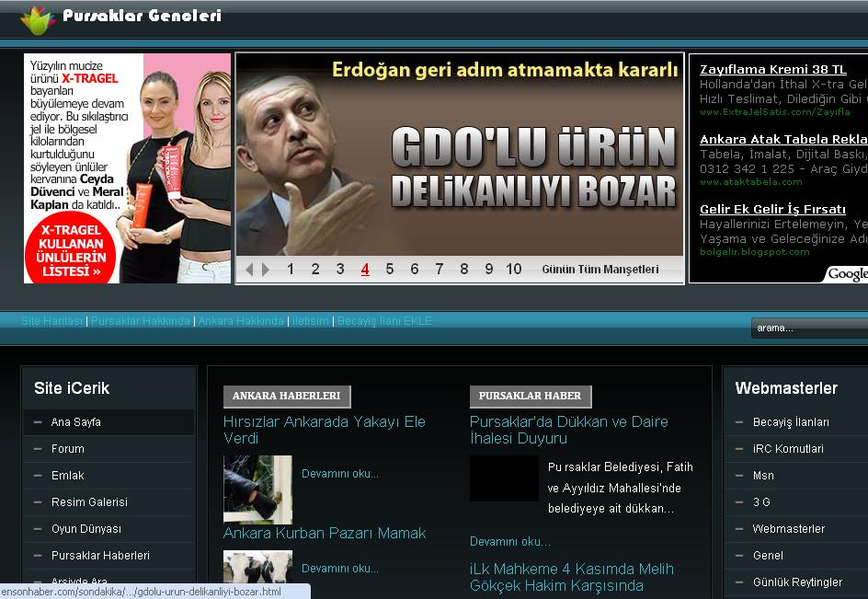The width and height of the screenshot is (868, 599).
Task: Open Günlük Reytingler menu item
Action: (x=797, y=582)
